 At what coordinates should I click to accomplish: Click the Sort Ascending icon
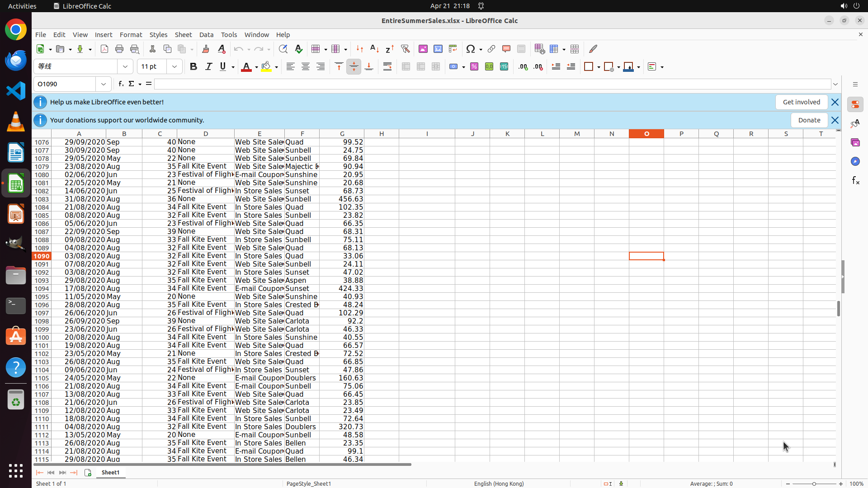coord(374,49)
